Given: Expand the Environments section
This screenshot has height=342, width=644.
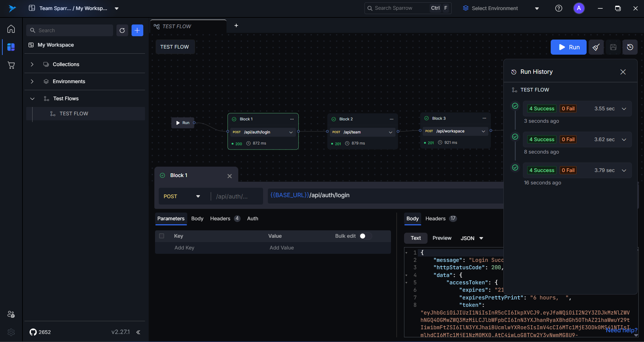Looking at the screenshot, I should (32, 81).
